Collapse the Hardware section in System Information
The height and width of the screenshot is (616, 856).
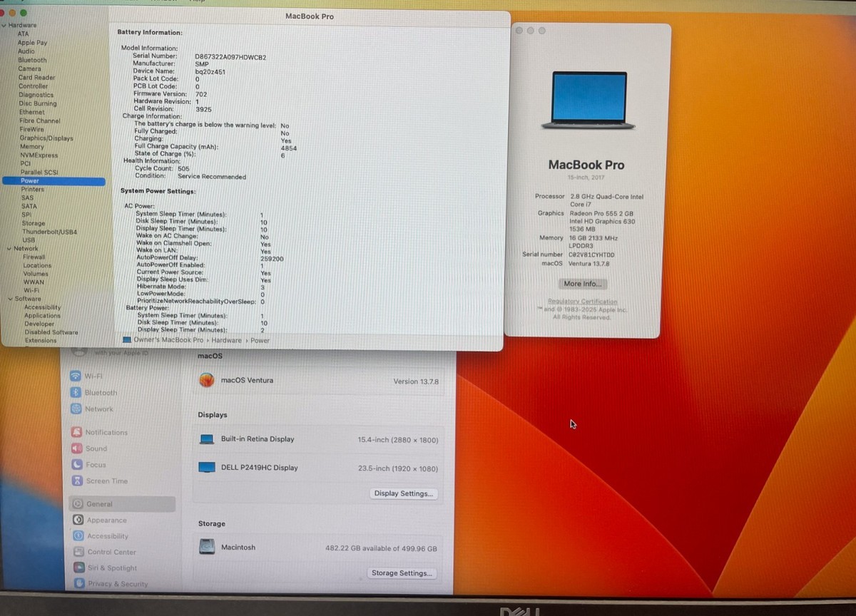[x=4, y=25]
